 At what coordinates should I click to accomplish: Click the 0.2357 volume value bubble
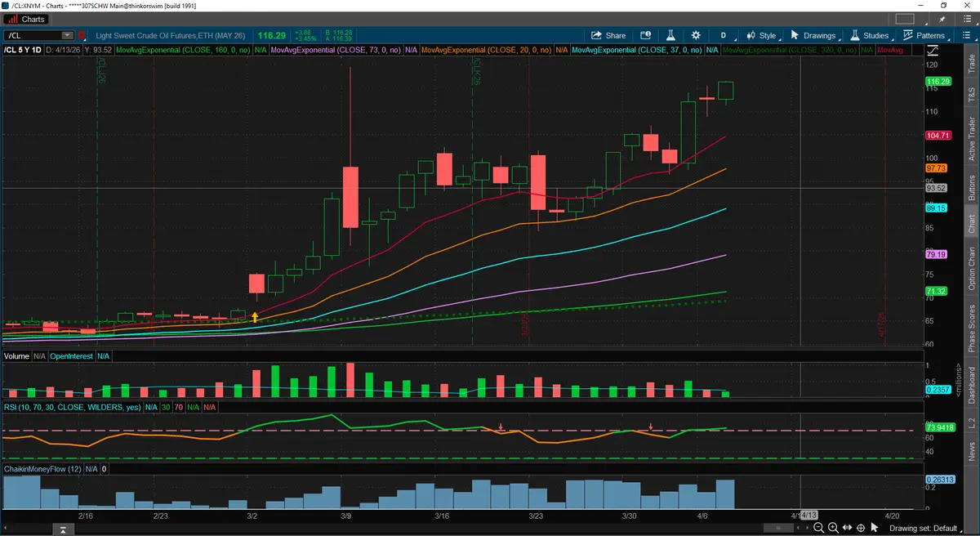point(938,390)
